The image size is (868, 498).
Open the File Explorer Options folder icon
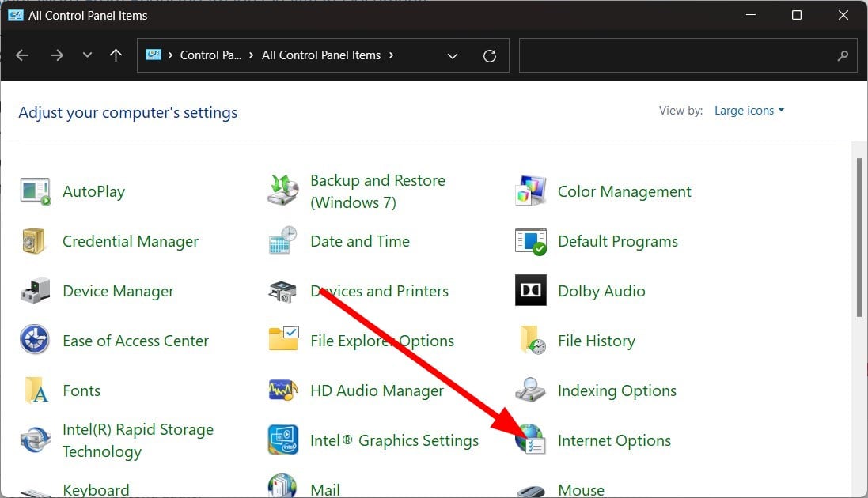(283, 338)
